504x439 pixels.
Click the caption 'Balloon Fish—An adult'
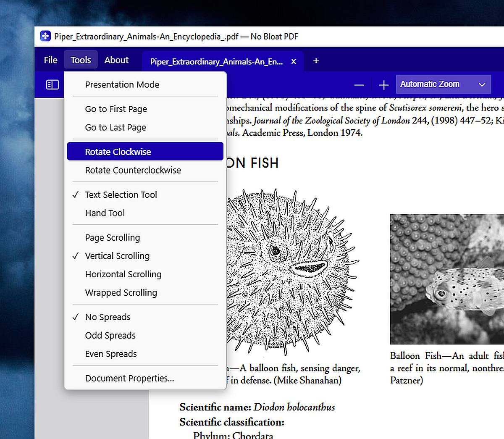tap(440, 356)
